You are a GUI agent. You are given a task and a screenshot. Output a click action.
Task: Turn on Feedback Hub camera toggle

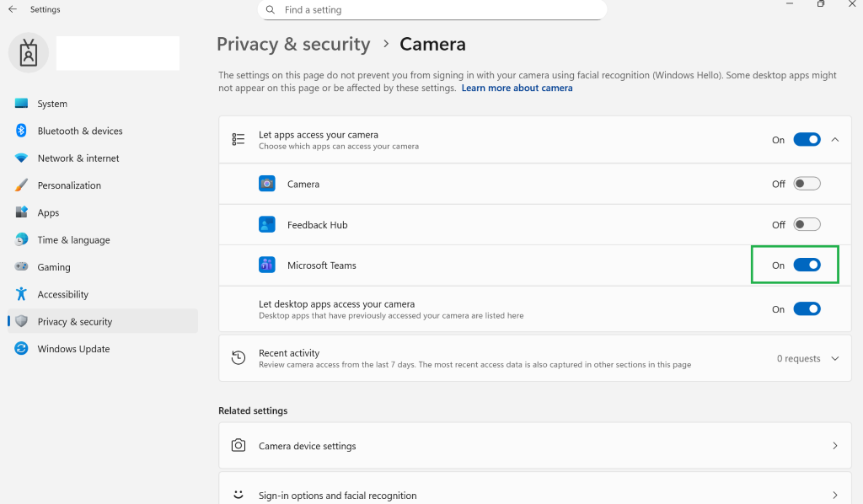coord(807,225)
